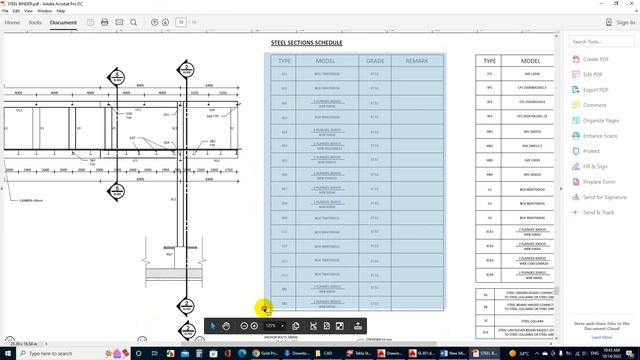Open the Word document taskbar item
This screenshot has width=640, height=360.
[453, 353]
